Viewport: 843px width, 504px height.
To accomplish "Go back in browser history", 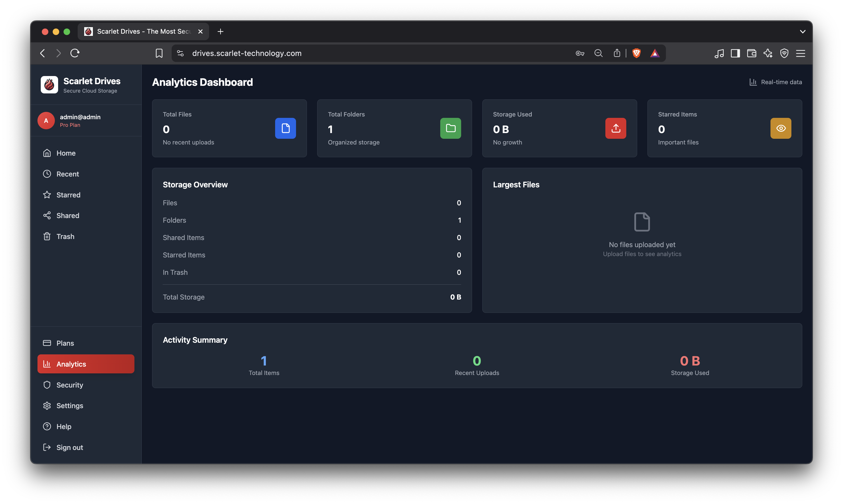I will (42, 53).
